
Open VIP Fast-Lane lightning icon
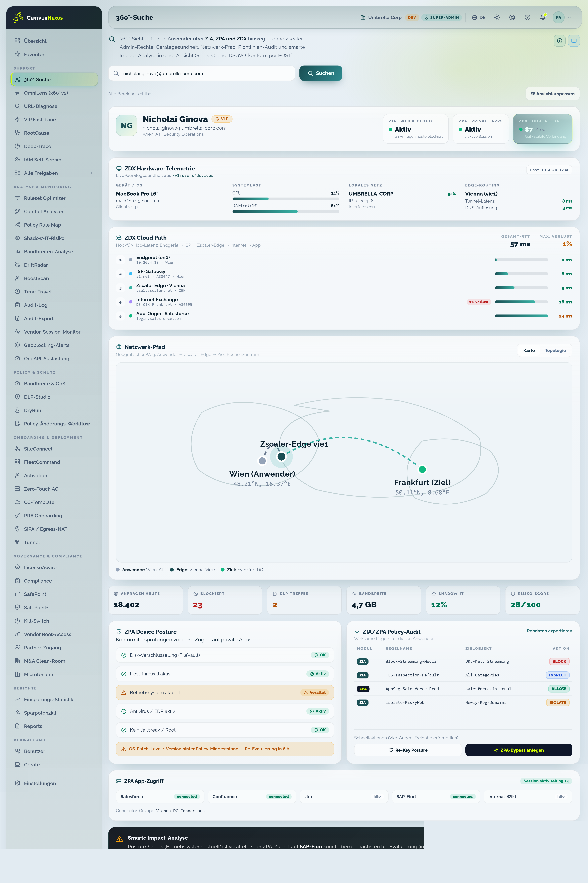pos(17,120)
